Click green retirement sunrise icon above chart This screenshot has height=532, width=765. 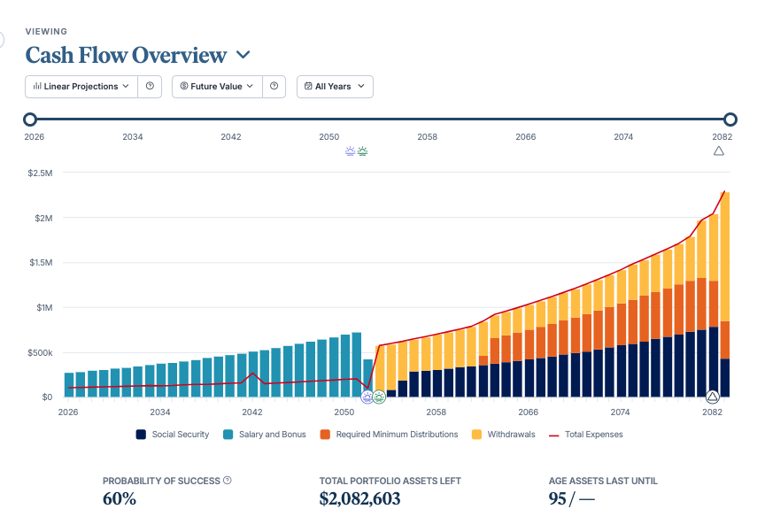[362, 151]
